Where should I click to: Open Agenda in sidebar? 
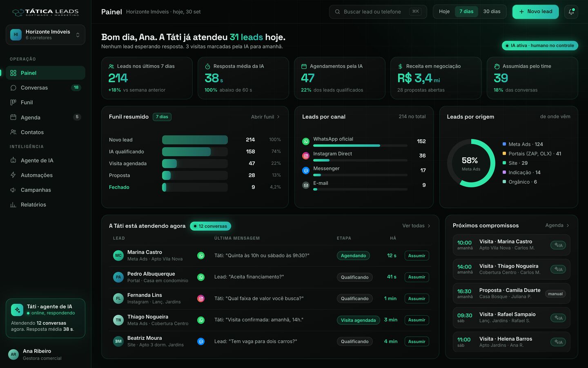tap(45, 117)
